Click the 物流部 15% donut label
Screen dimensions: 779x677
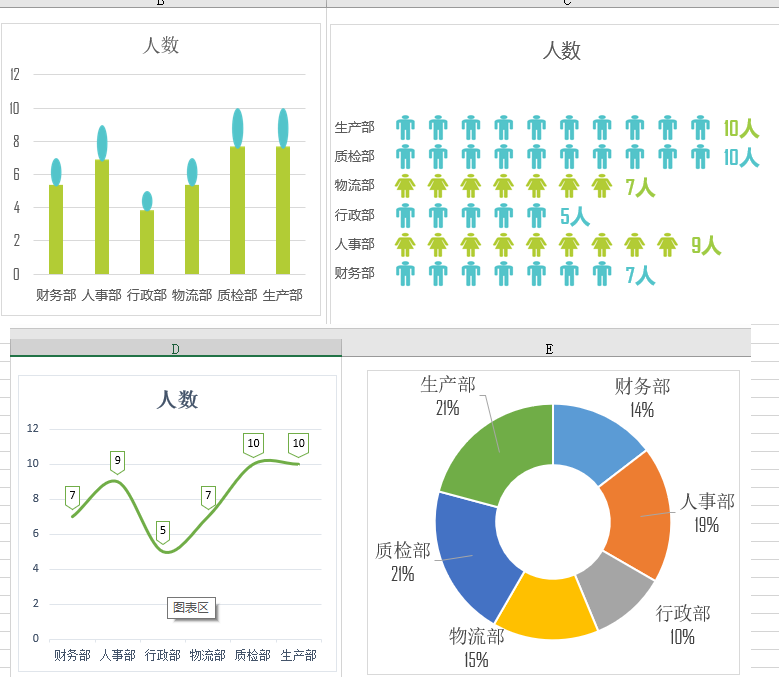tap(476, 648)
